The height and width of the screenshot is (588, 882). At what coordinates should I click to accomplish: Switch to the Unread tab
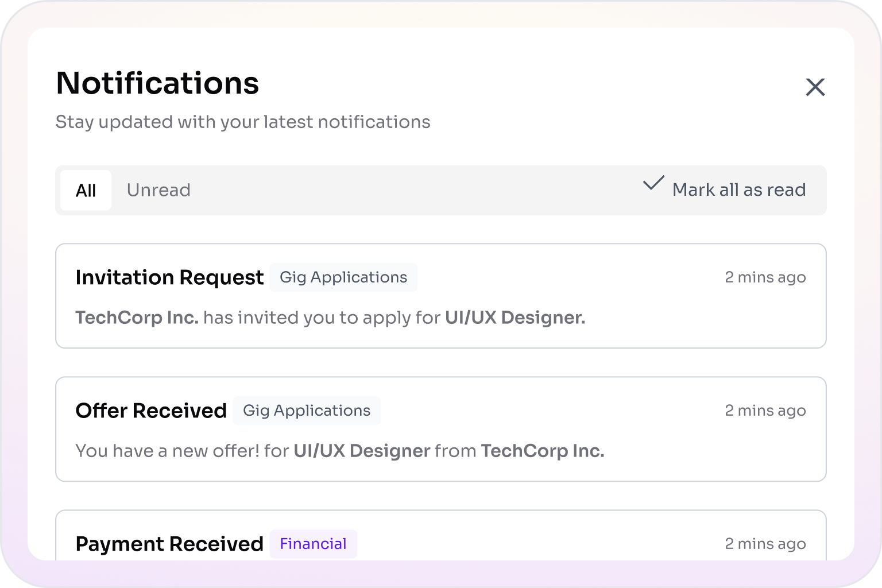click(158, 190)
